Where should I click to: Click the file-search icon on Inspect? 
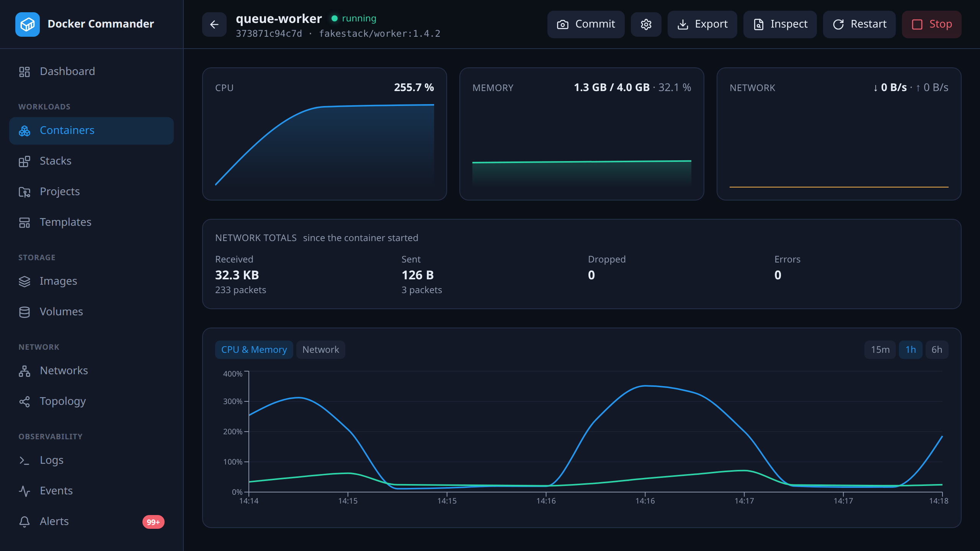click(x=759, y=24)
